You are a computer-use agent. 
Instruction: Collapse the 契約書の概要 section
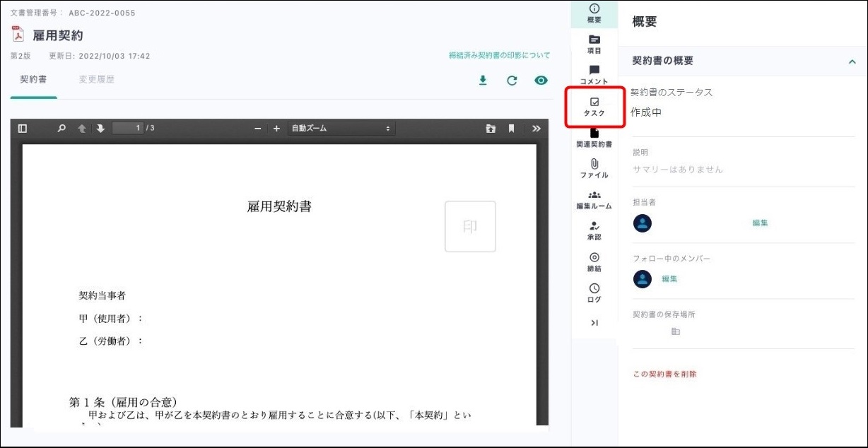852,61
